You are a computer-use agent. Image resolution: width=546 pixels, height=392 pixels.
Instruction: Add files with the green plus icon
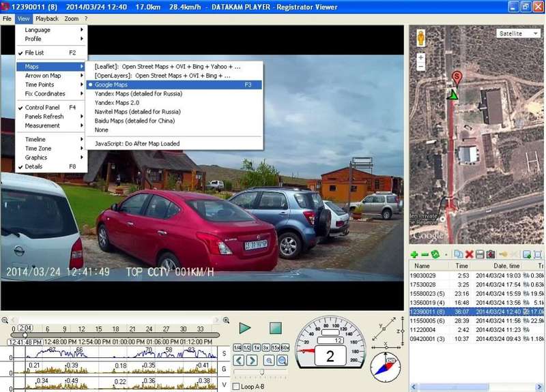point(414,254)
